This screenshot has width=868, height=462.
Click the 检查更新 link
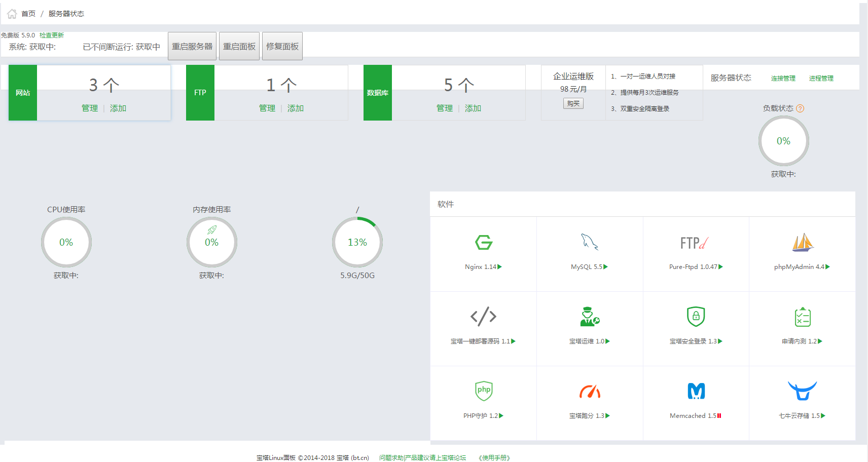52,35
